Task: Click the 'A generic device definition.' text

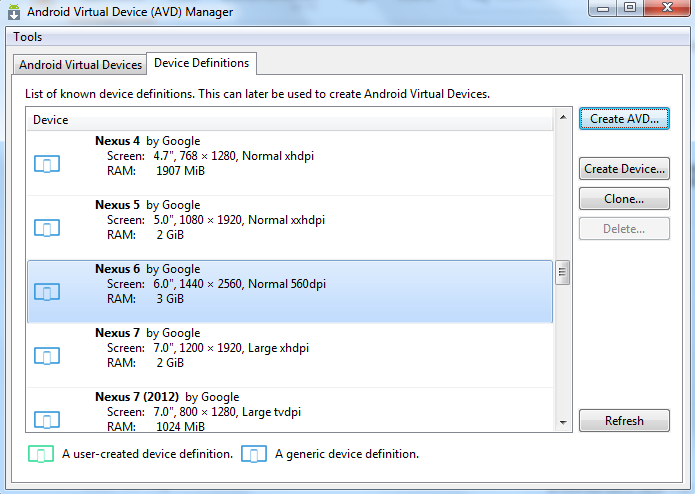Action: pyautogui.click(x=347, y=454)
